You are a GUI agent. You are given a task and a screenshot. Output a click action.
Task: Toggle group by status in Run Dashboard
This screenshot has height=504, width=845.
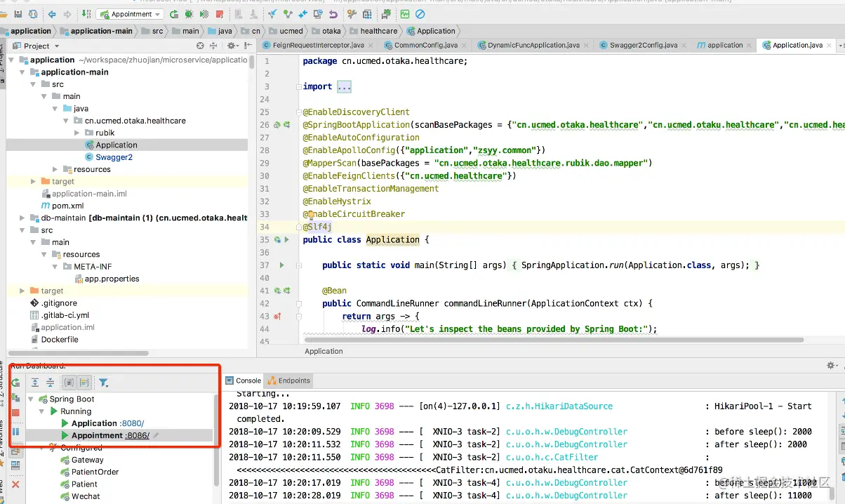[84, 383]
